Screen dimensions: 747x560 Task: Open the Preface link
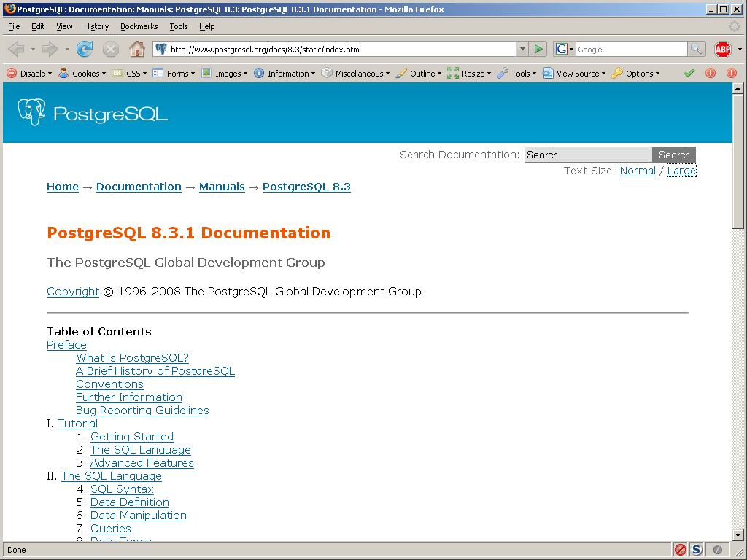point(66,345)
